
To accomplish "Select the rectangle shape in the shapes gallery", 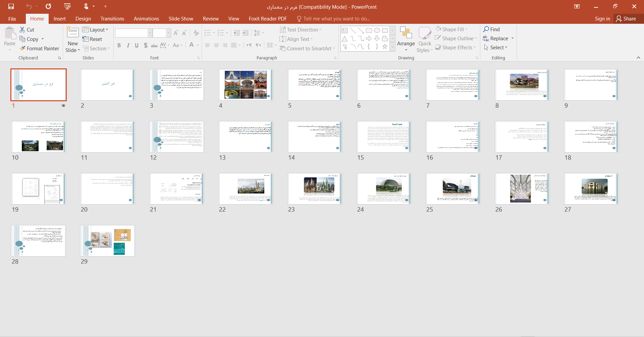I will point(369,31).
